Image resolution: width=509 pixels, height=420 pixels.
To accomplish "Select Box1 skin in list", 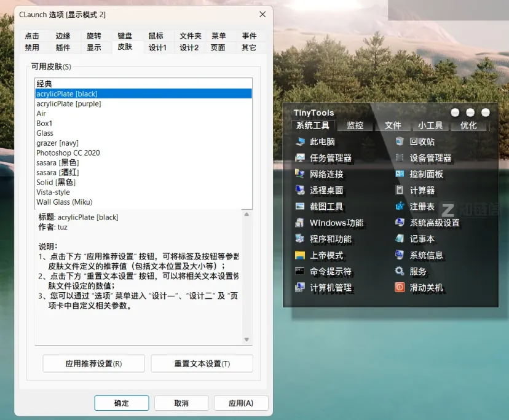I will point(143,123).
